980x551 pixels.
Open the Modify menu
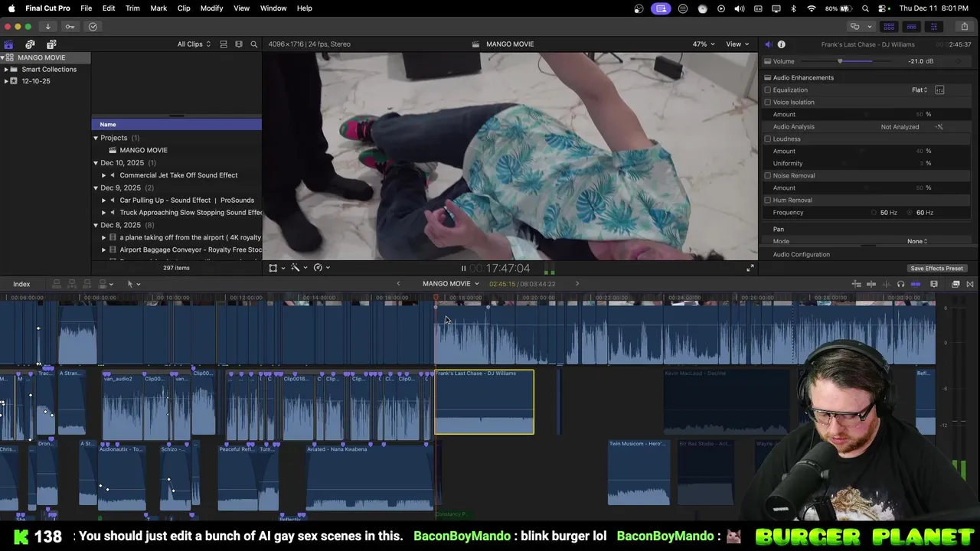pos(211,8)
